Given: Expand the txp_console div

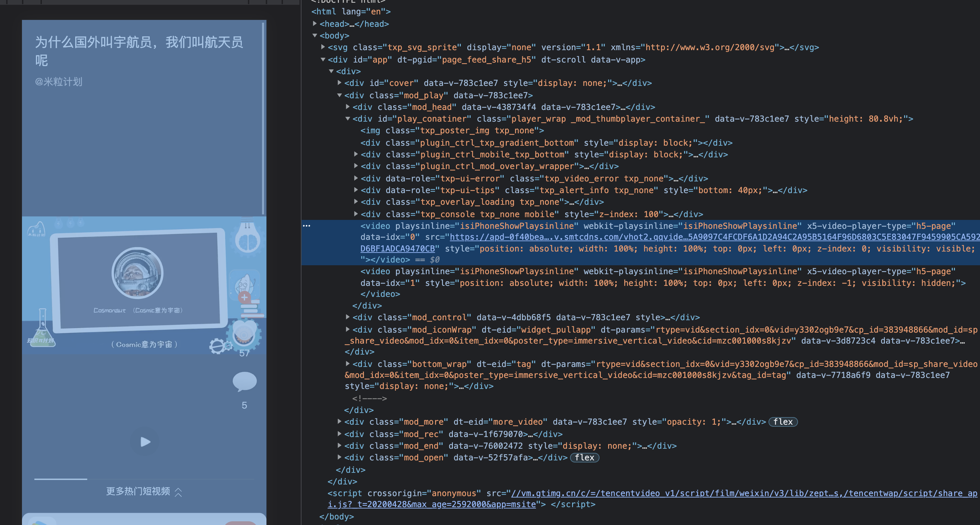Looking at the screenshot, I should 356,214.
